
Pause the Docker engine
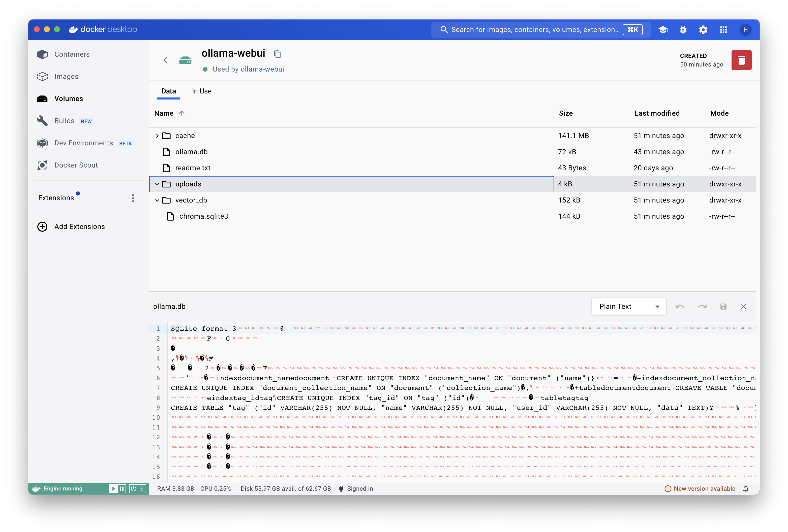click(x=122, y=489)
